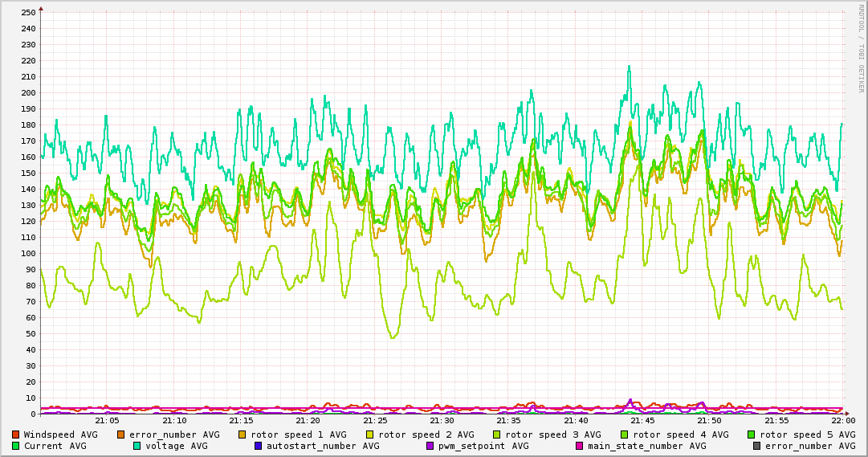Click the pink main_state_number AVG swatch

click(x=580, y=446)
